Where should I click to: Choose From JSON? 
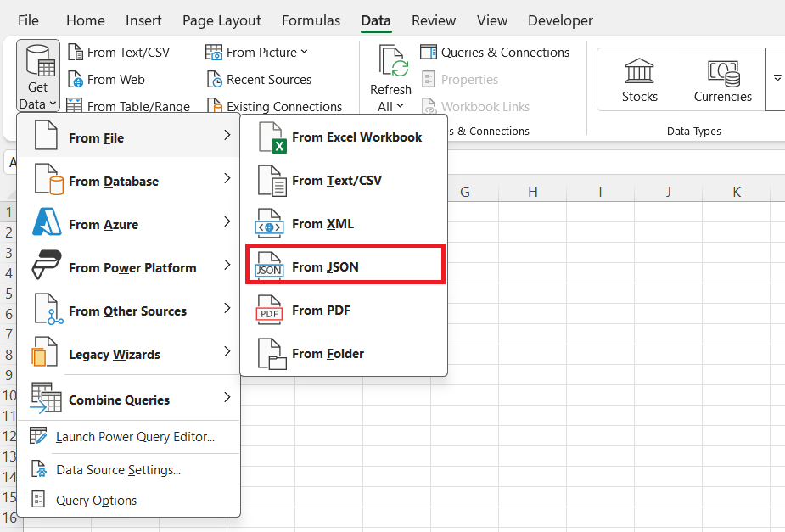click(x=345, y=264)
